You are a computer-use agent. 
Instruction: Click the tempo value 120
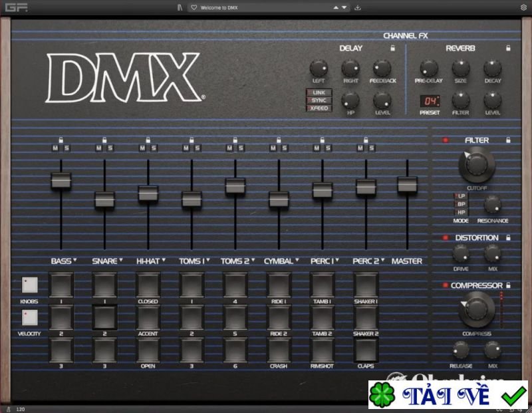(21, 409)
